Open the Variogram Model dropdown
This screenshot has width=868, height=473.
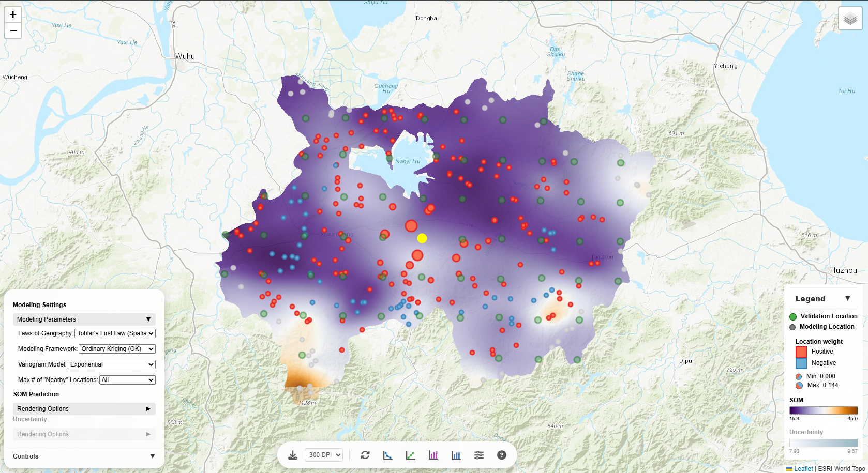click(x=112, y=364)
